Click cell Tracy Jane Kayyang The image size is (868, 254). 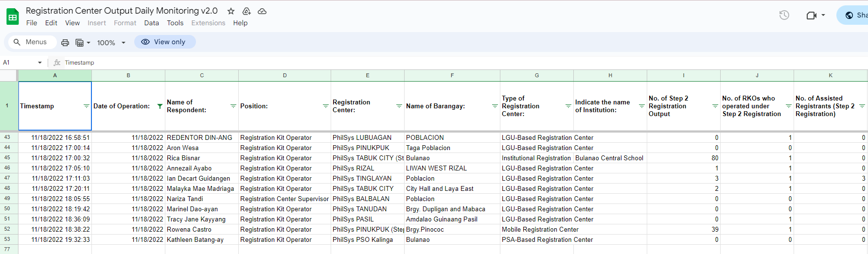pos(201,219)
